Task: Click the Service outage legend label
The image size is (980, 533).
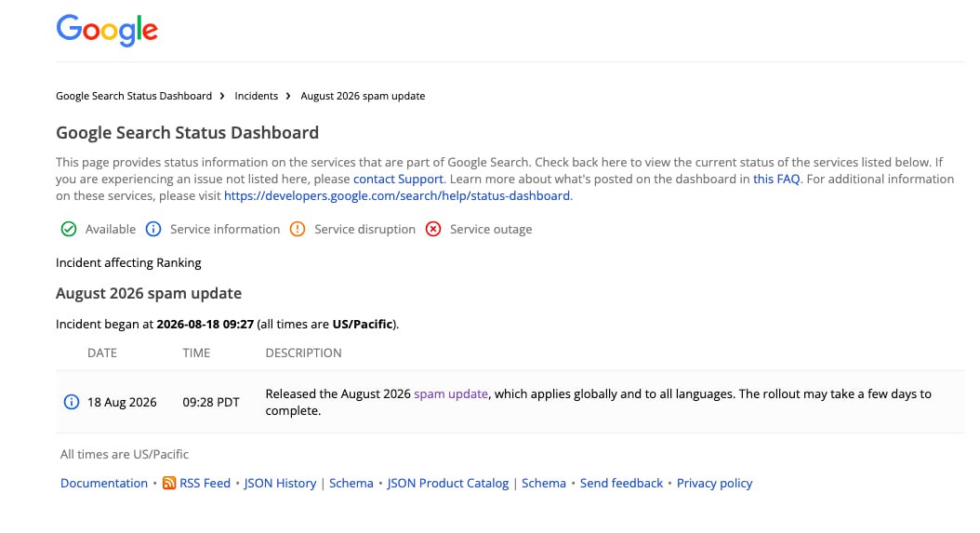Action: [491, 229]
